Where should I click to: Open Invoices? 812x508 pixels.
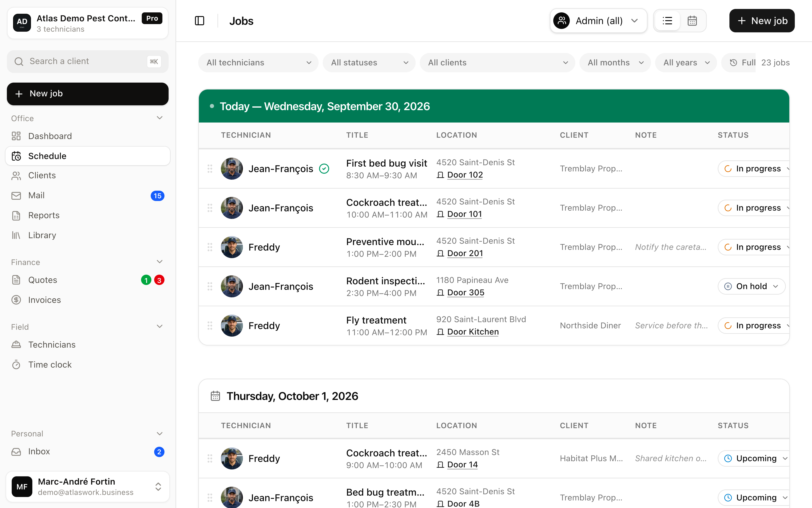tap(88, 300)
